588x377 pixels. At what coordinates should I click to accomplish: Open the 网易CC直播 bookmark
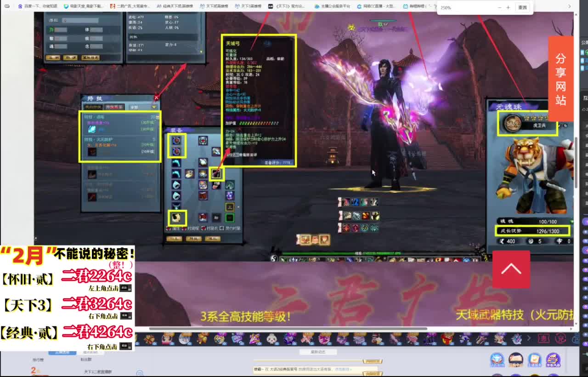click(x=376, y=6)
